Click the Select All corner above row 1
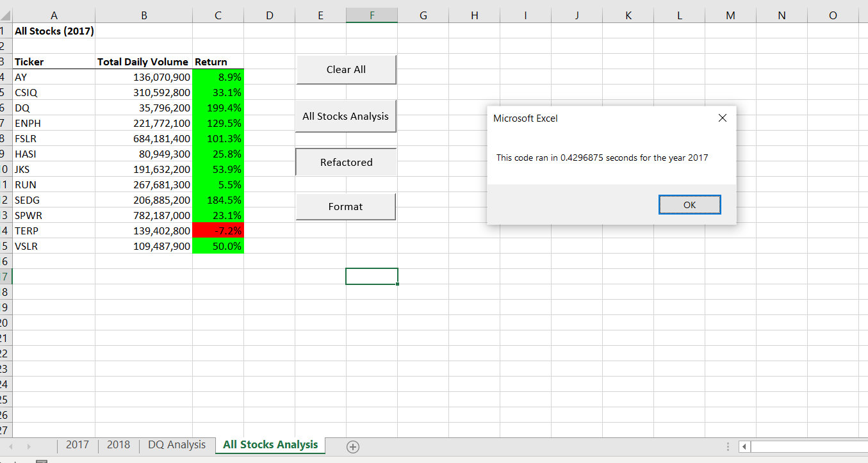The height and width of the screenshot is (463, 868). (6, 14)
